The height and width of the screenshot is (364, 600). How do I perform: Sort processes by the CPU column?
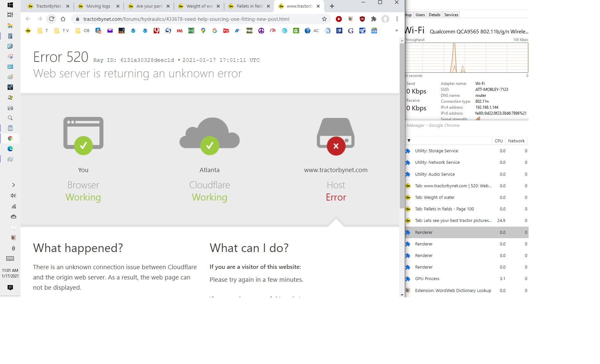pos(499,141)
